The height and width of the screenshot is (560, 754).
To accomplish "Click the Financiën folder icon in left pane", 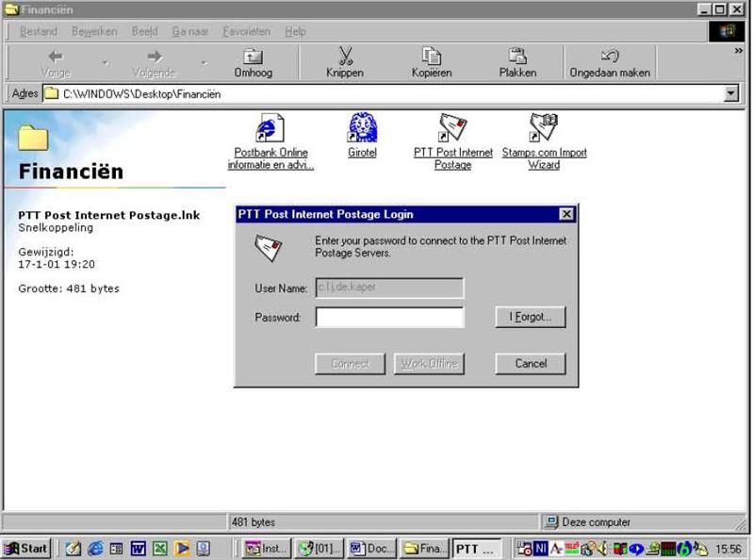I will click(x=33, y=138).
